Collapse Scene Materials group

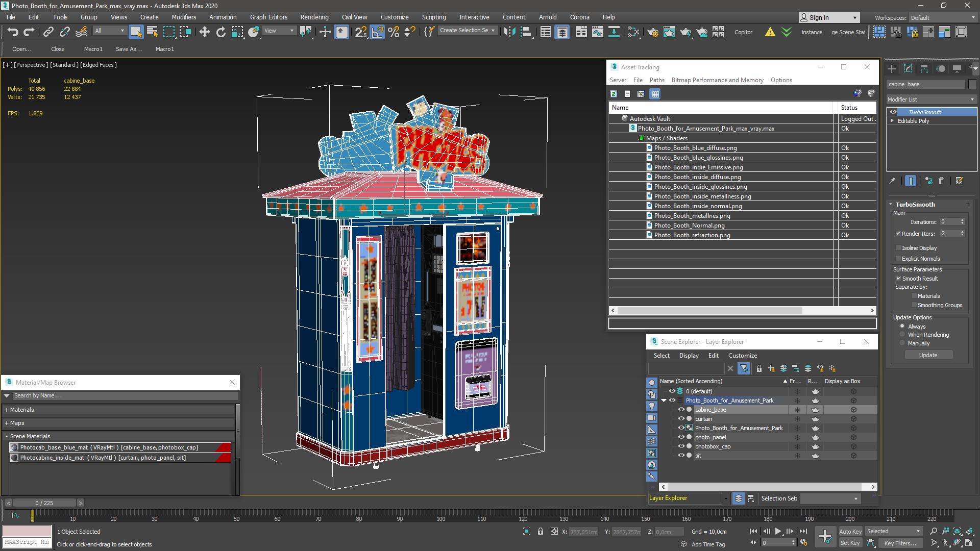click(7, 436)
